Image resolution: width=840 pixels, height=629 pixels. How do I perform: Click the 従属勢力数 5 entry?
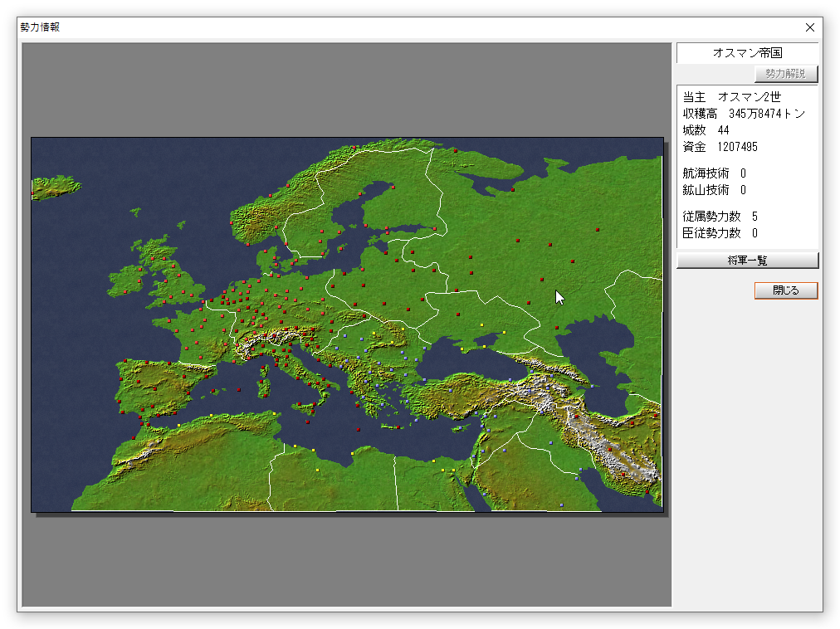[x=720, y=217]
